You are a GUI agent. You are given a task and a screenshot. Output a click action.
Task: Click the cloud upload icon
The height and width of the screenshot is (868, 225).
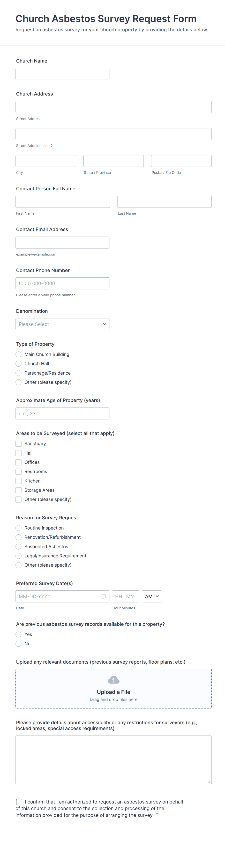point(114,680)
